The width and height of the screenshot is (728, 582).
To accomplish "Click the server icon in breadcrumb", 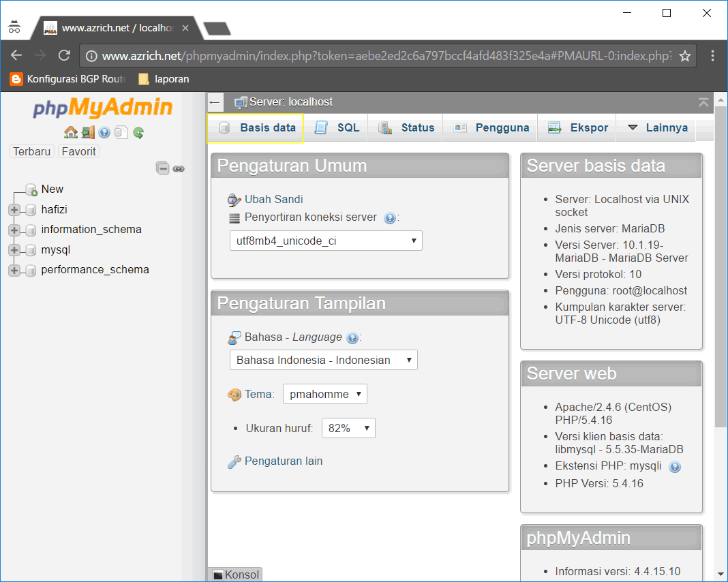I will [x=241, y=102].
